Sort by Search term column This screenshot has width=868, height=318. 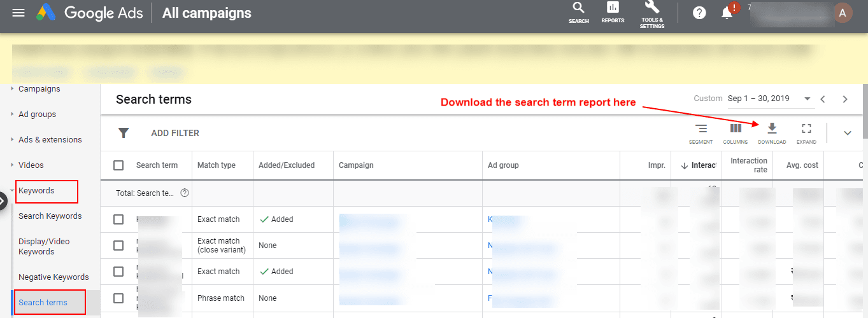click(157, 165)
